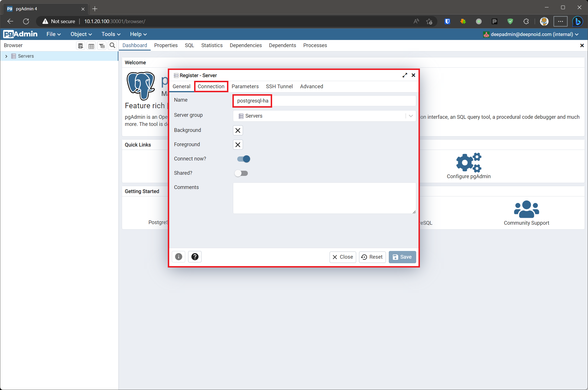588x390 pixels.
Task: Switch to the Parameters tab
Action: click(x=245, y=87)
